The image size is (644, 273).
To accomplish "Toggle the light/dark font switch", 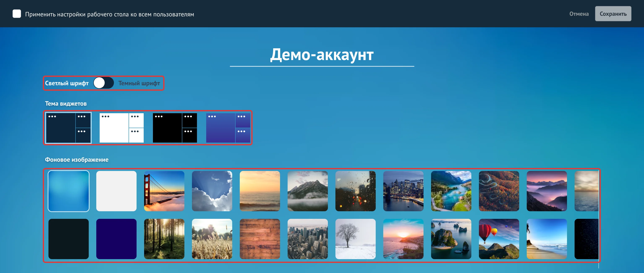I will [x=103, y=83].
